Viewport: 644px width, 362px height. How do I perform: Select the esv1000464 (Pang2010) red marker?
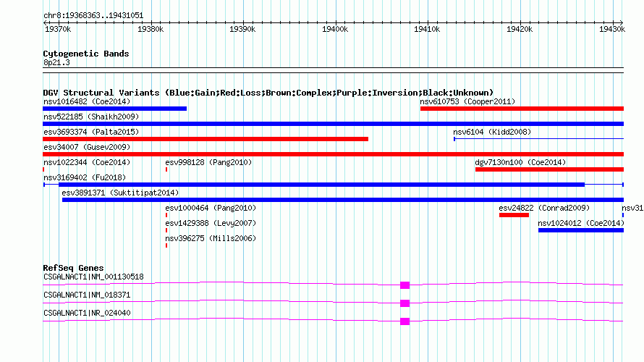coord(166,215)
